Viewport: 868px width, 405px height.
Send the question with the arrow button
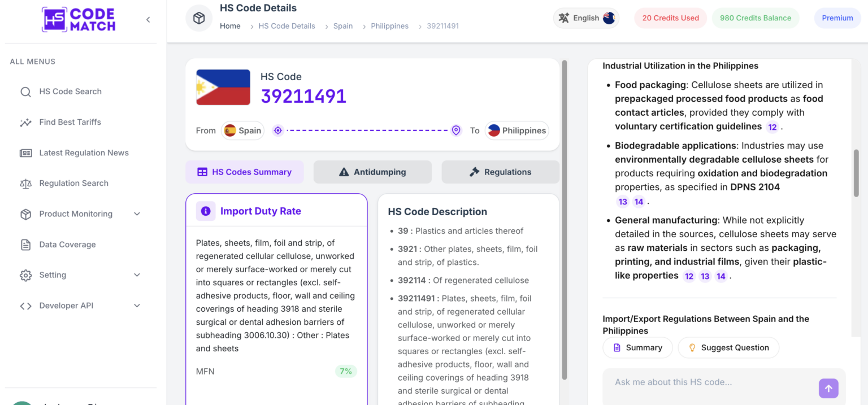(828, 388)
